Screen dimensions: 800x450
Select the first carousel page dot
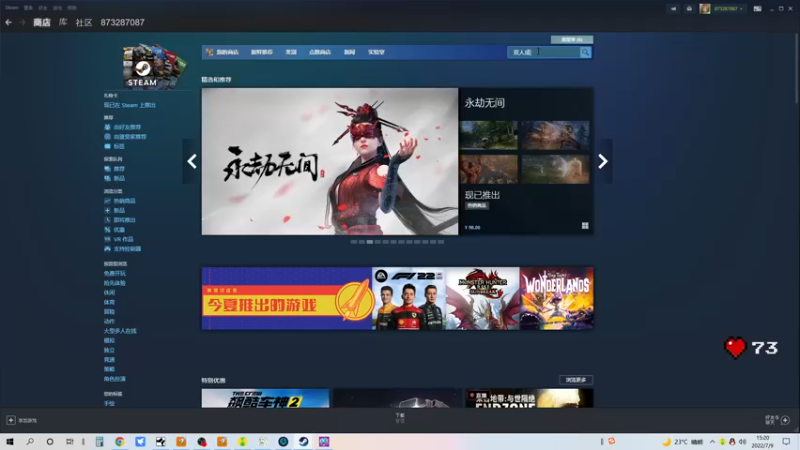coord(354,242)
